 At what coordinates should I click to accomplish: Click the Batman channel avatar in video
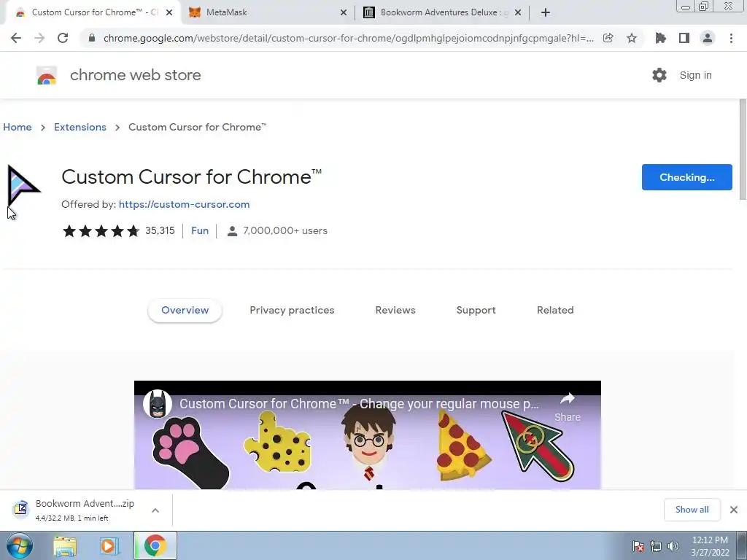point(158,404)
